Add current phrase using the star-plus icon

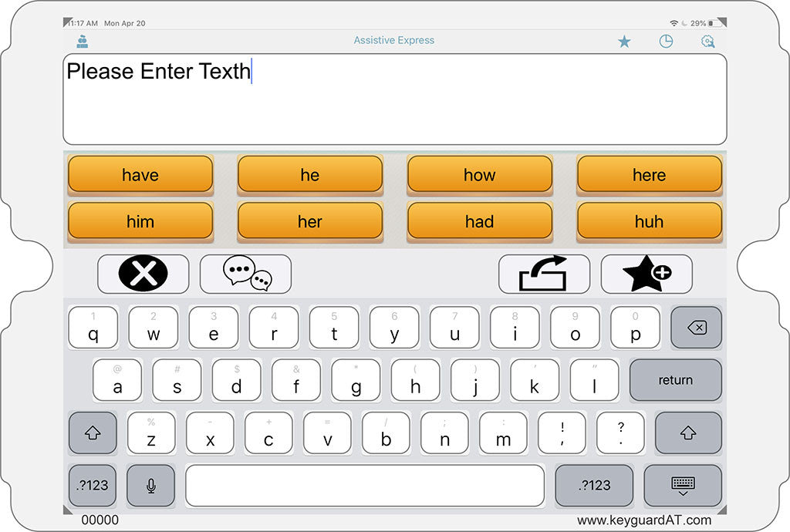(x=647, y=274)
